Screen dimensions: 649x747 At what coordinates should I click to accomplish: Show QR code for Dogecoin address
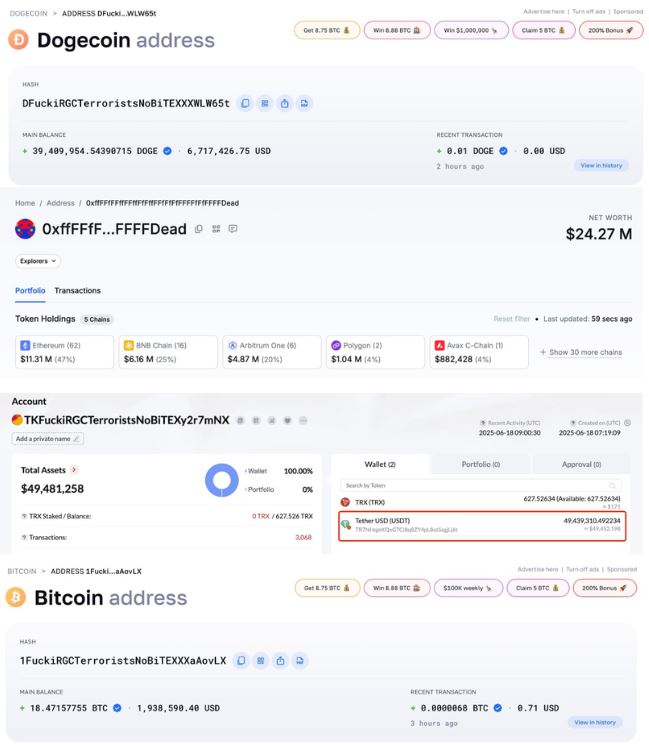[265, 103]
